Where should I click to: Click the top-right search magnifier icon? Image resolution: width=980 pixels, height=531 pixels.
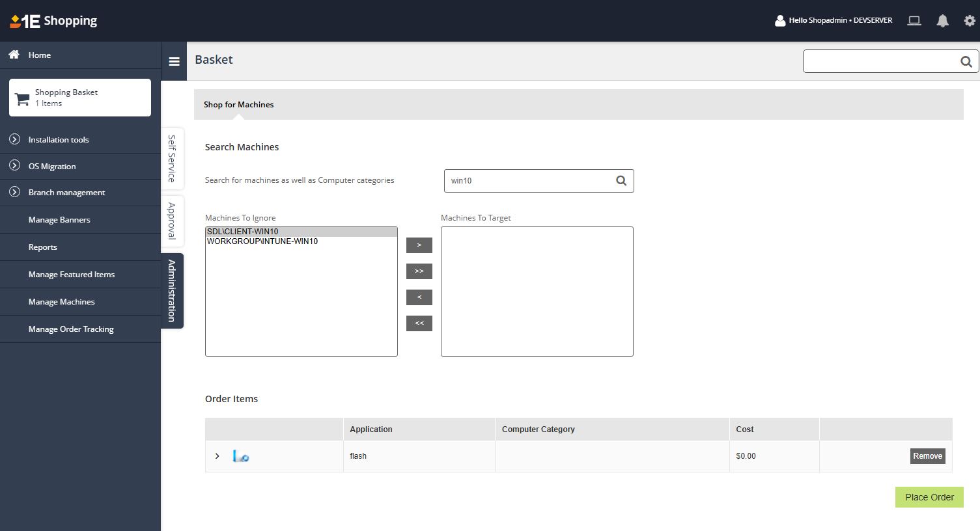966,62
